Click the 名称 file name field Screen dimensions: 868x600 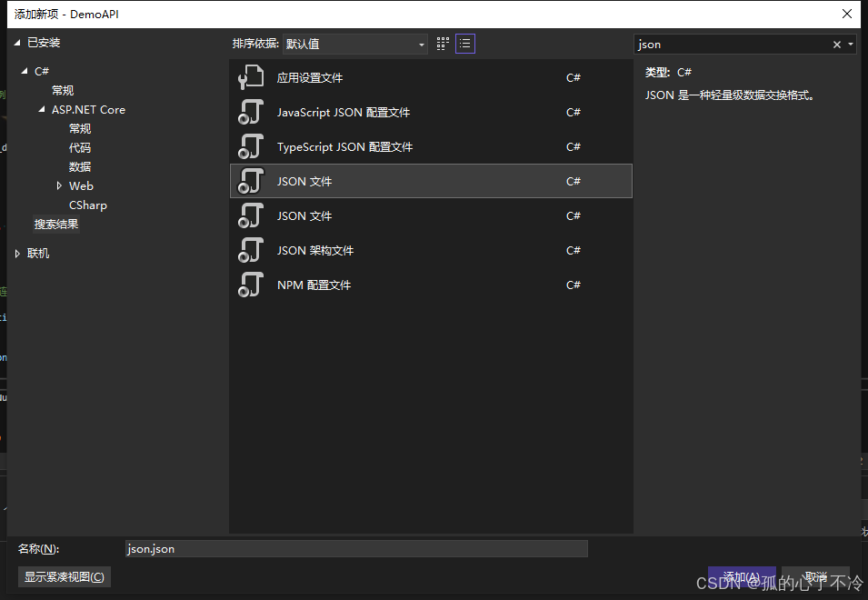point(356,548)
